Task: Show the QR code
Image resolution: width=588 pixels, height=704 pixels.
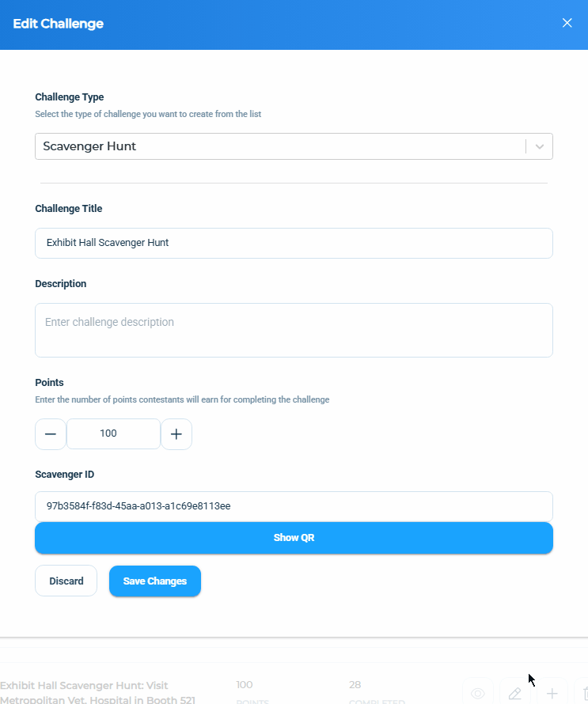Action: click(x=294, y=538)
